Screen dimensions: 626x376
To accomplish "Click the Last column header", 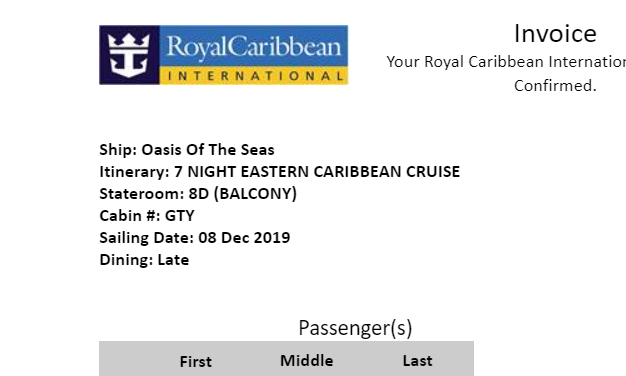I will 417,361.
